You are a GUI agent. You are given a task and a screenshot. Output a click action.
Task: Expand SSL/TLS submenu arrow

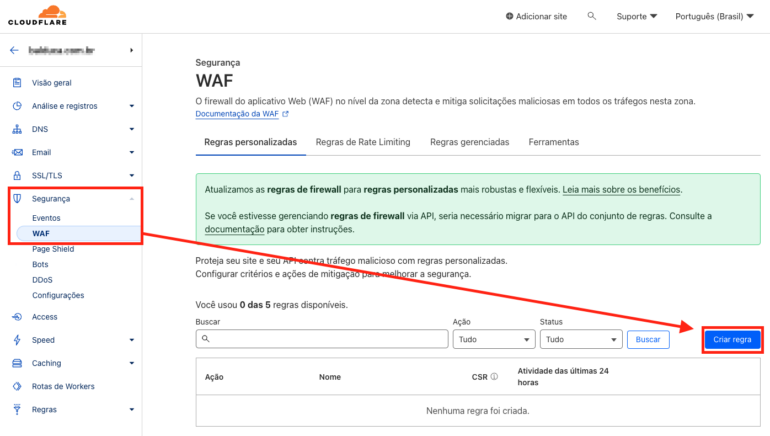(x=132, y=175)
